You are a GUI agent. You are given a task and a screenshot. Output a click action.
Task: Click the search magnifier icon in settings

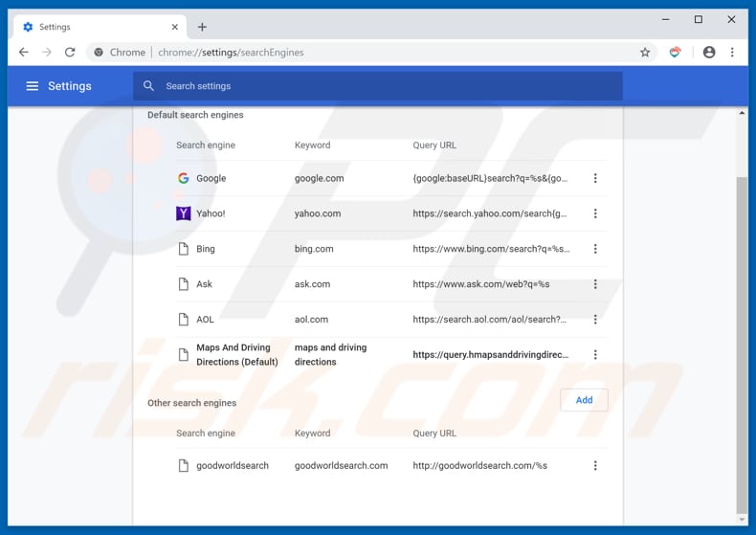pos(148,86)
